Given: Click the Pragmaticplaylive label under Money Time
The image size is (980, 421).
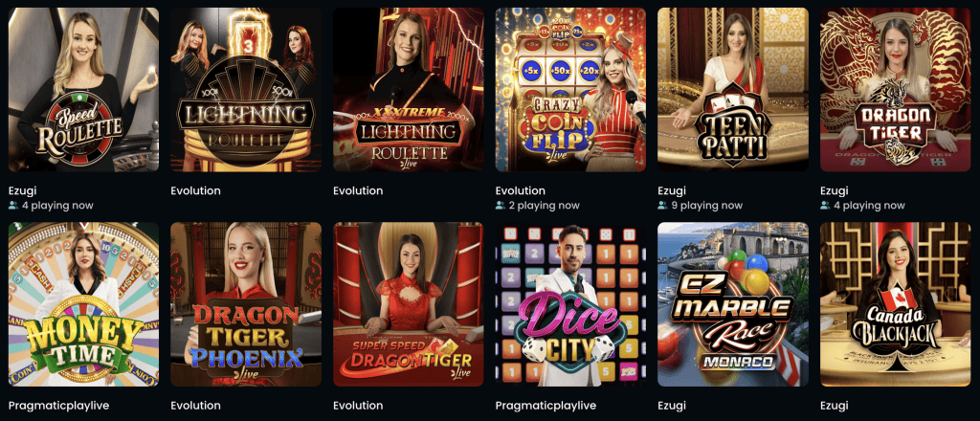Looking at the screenshot, I should (58, 406).
